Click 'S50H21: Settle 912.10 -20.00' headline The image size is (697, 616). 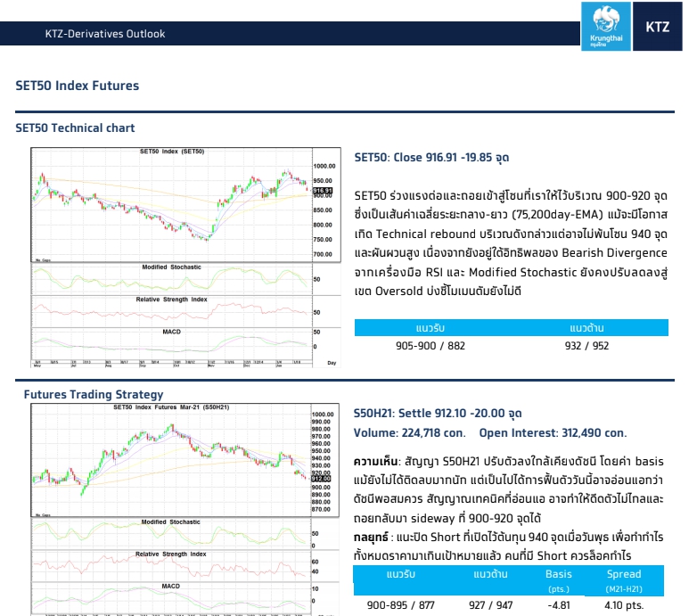click(438, 414)
